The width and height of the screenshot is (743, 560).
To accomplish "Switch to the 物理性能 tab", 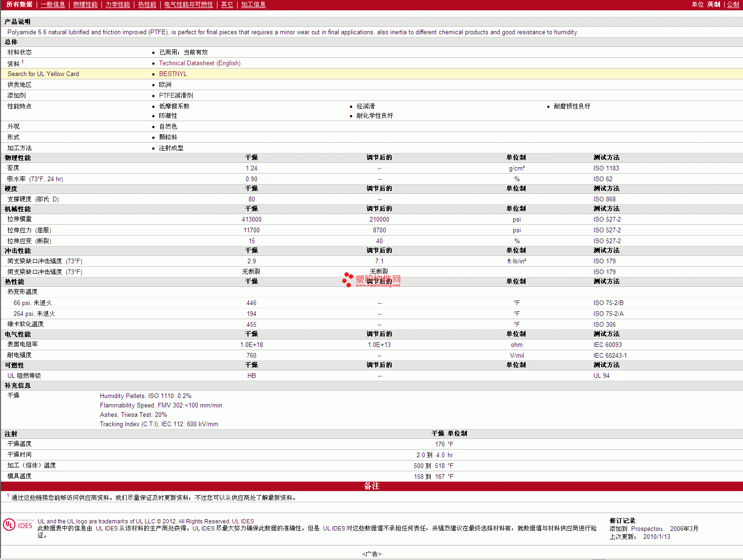I will [85, 4].
